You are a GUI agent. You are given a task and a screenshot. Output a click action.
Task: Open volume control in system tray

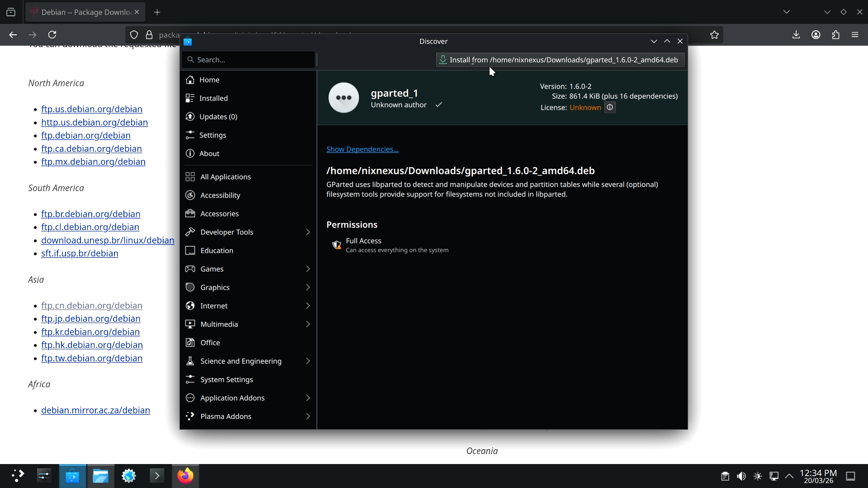tap(741, 476)
